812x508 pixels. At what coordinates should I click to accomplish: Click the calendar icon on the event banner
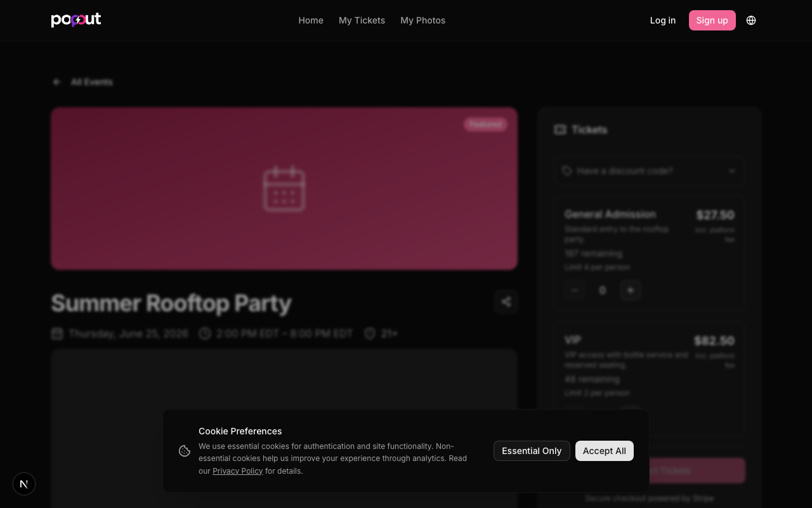coord(284,189)
